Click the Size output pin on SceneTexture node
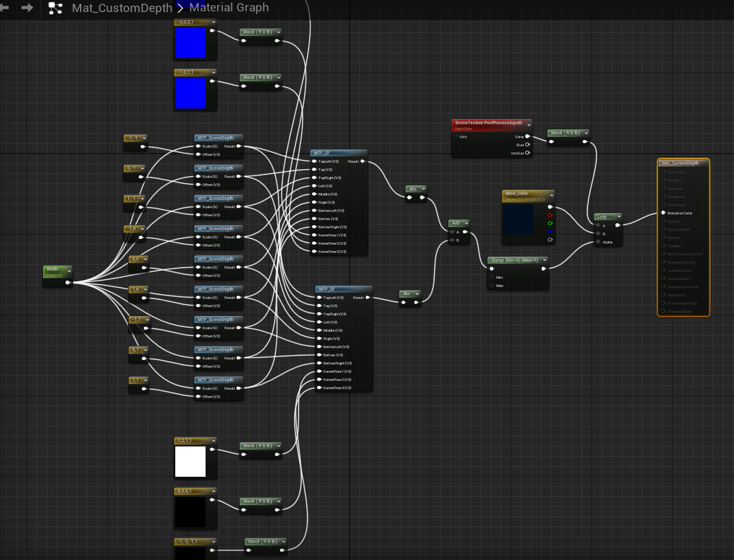The image size is (734, 560). [528, 144]
